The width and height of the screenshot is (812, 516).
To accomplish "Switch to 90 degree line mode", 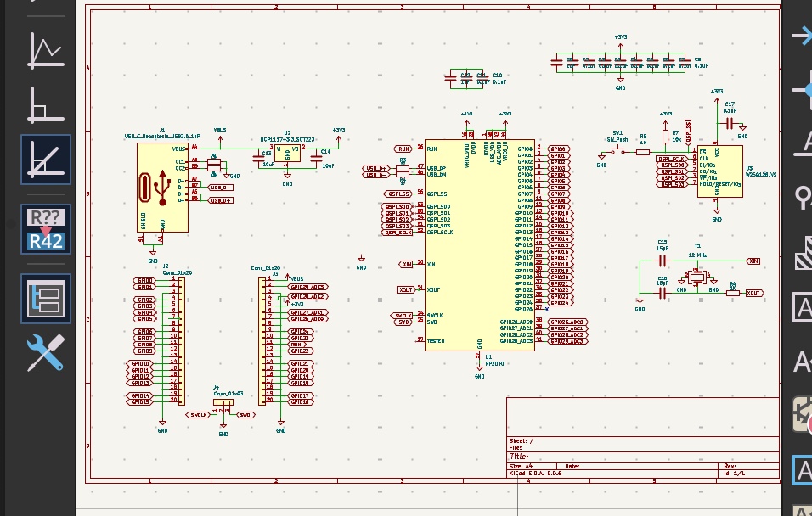I will point(46,104).
